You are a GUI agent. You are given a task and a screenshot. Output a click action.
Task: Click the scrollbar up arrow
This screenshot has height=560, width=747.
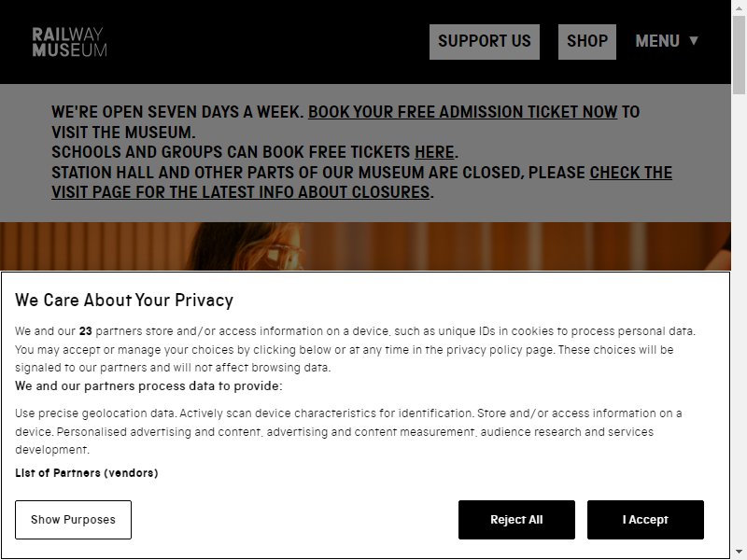point(739,6)
